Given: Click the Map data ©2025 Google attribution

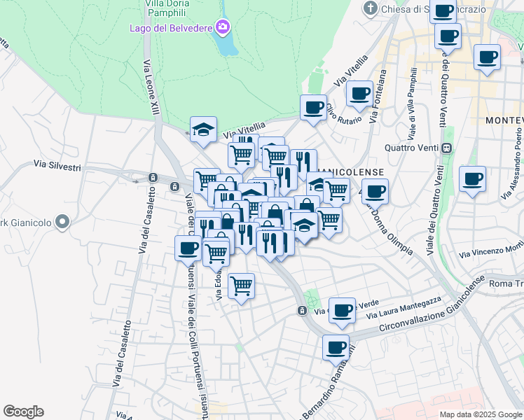Looking at the screenshot, I should click(480, 414).
